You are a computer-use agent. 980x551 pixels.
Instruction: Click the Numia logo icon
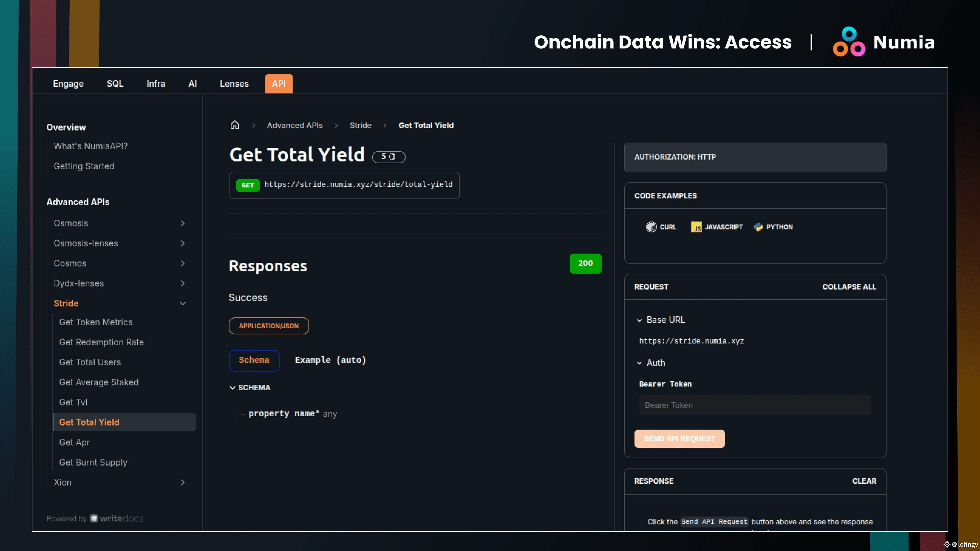pos(849,42)
